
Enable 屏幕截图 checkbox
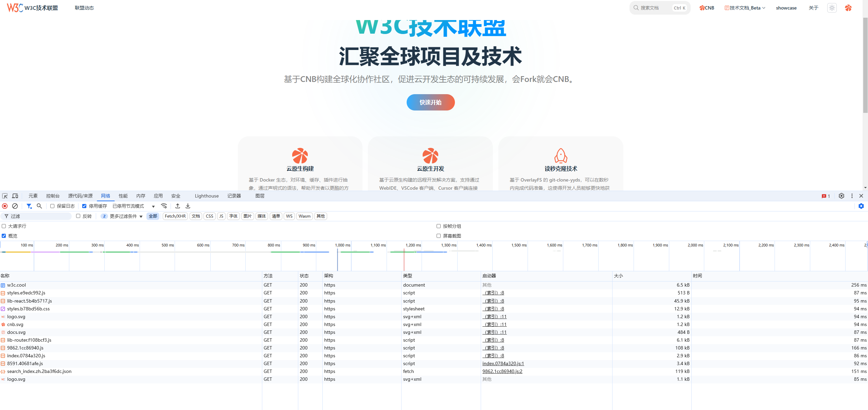439,236
